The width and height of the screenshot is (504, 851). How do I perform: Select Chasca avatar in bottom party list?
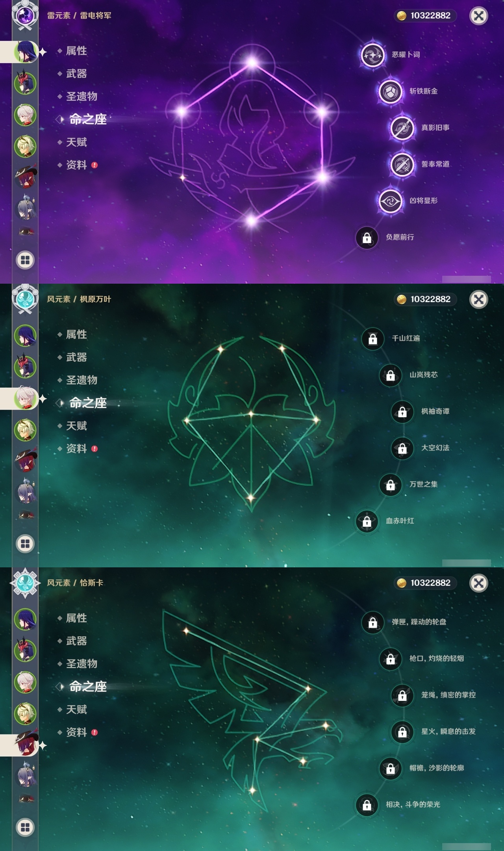click(26, 745)
